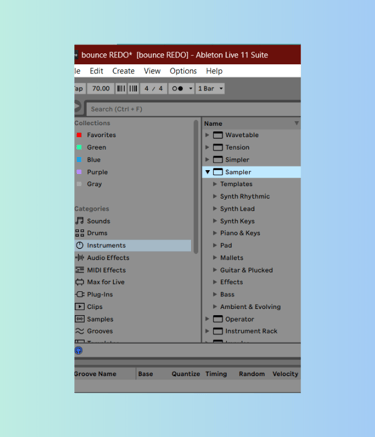Click second tempo nudge bars button
375x437 pixels.
point(133,88)
